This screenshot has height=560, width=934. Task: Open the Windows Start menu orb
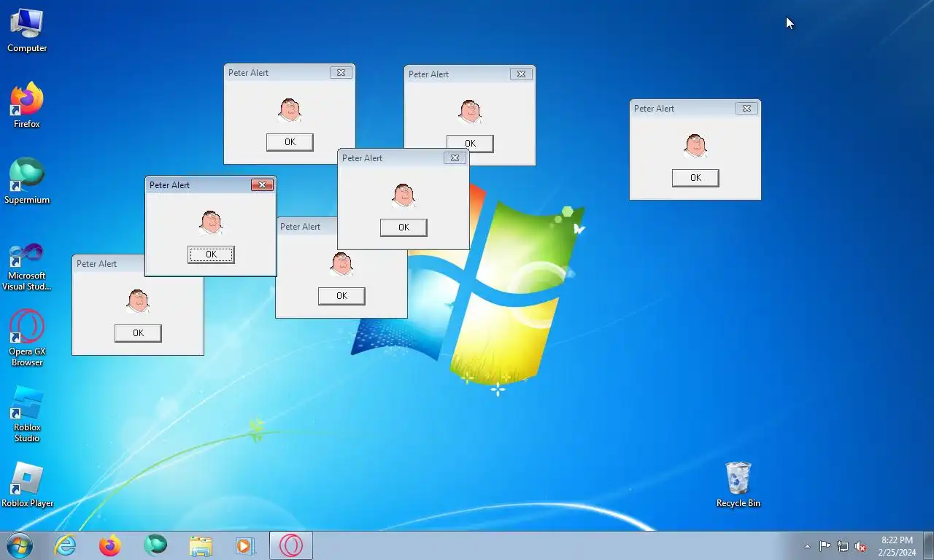point(19,545)
